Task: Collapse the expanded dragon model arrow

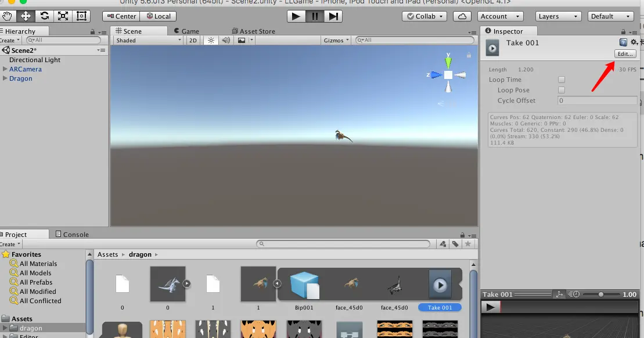Action: tap(277, 283)
